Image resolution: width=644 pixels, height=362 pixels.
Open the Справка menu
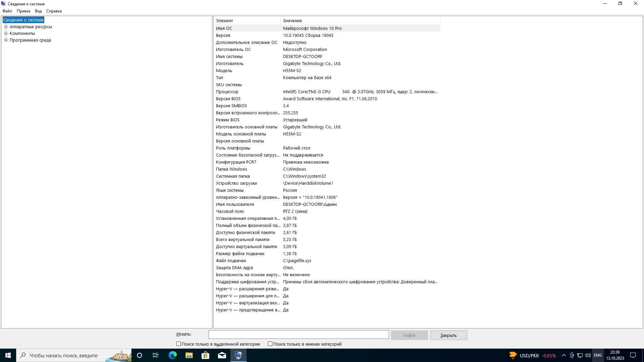54,11
